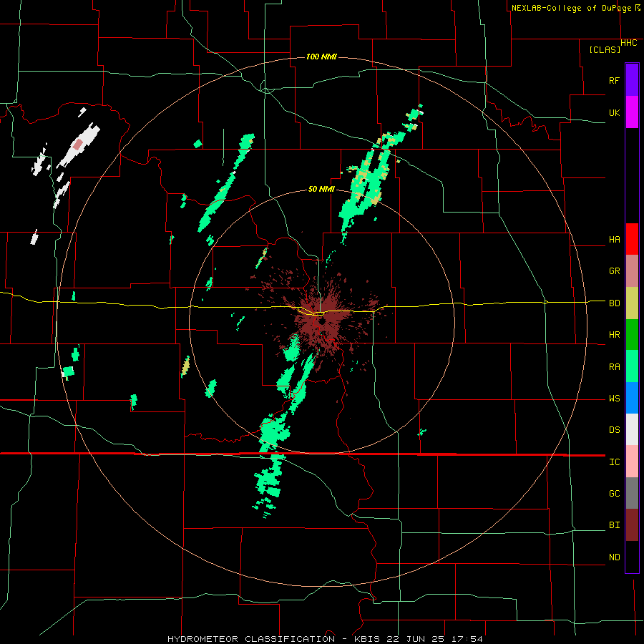Screen dimensions: 644x644
Task: Click the 50 NMI range ring label
Action: pyautogui.click(x=321, y=189)
